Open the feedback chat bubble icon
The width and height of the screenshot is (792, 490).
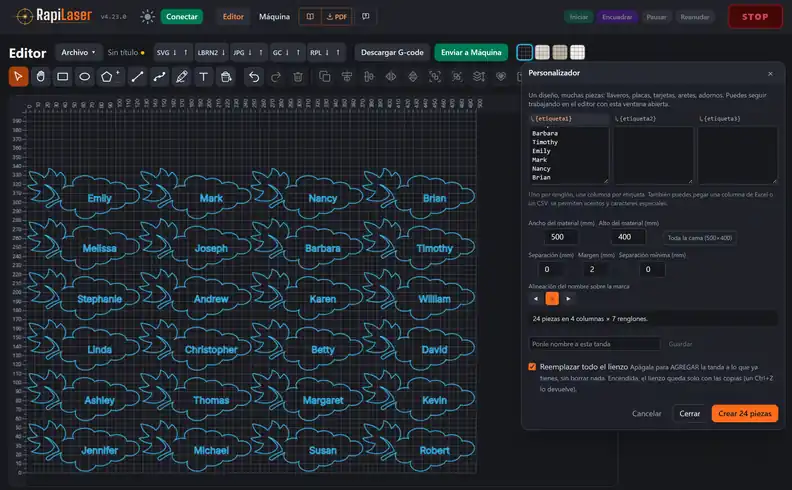click(x=366, y=17)
